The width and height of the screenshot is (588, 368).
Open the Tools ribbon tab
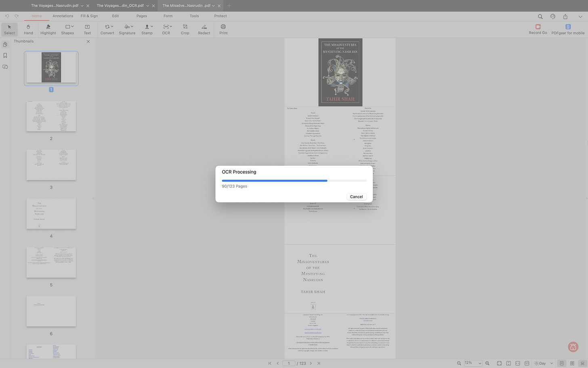pyautogui.click(x=194, y=16)
